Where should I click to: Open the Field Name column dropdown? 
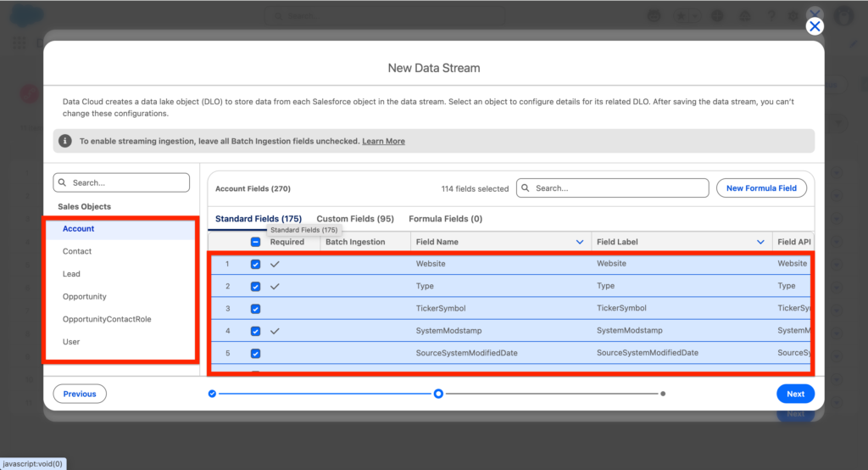tap(580, 242)
